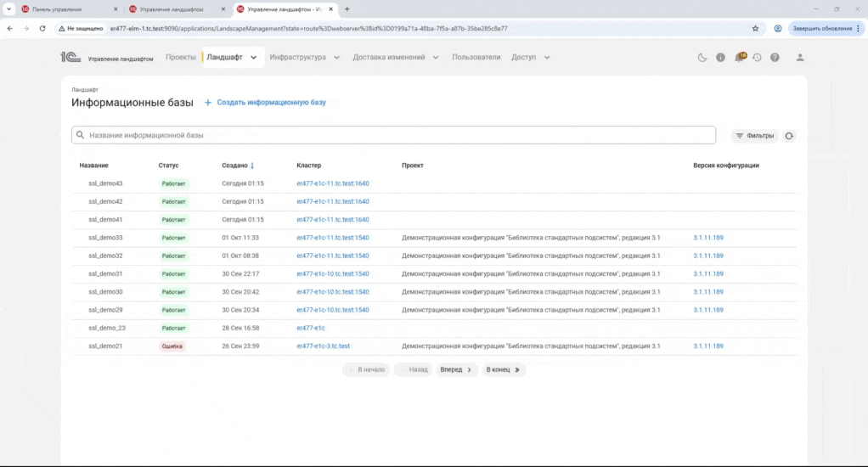Focus the Название информационной базы search field
Viewport: 868px width, 467px height.
pyautogui.click(x=393, y=135)
